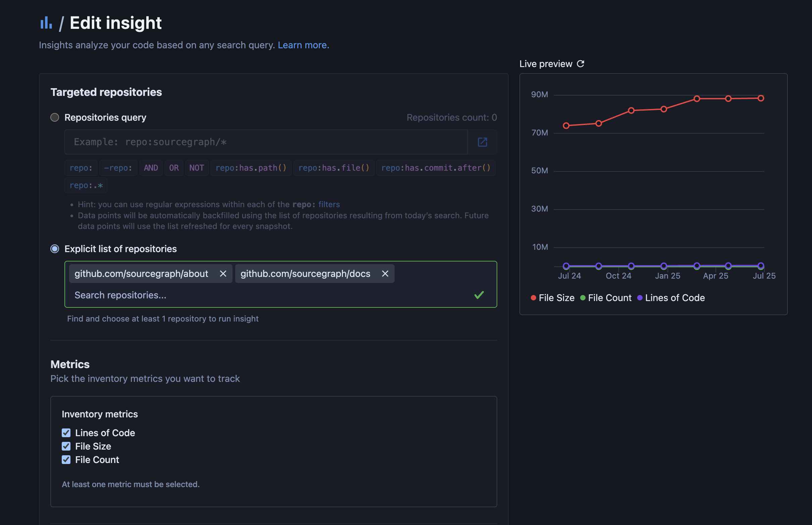
Task: Click 'At least one metric must be selected.'
Action: [131, 484]
